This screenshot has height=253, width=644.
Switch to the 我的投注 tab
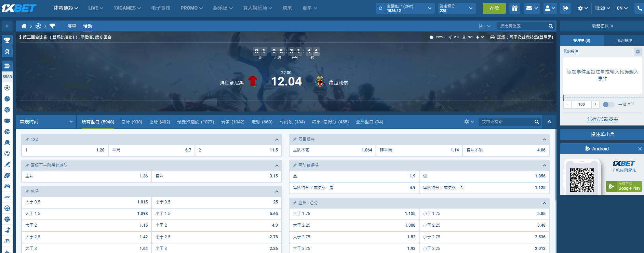[624, 40]
